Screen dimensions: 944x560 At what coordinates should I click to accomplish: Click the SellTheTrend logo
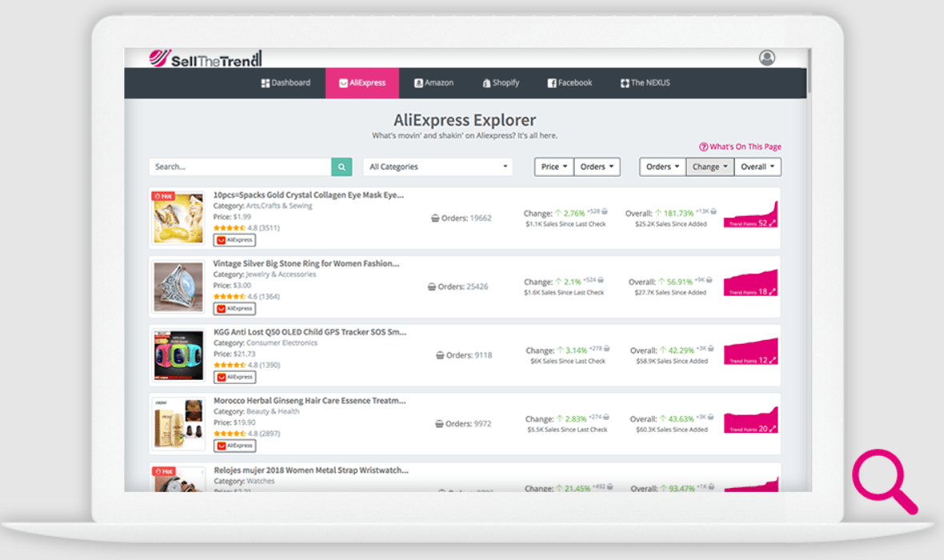[205, 58]
